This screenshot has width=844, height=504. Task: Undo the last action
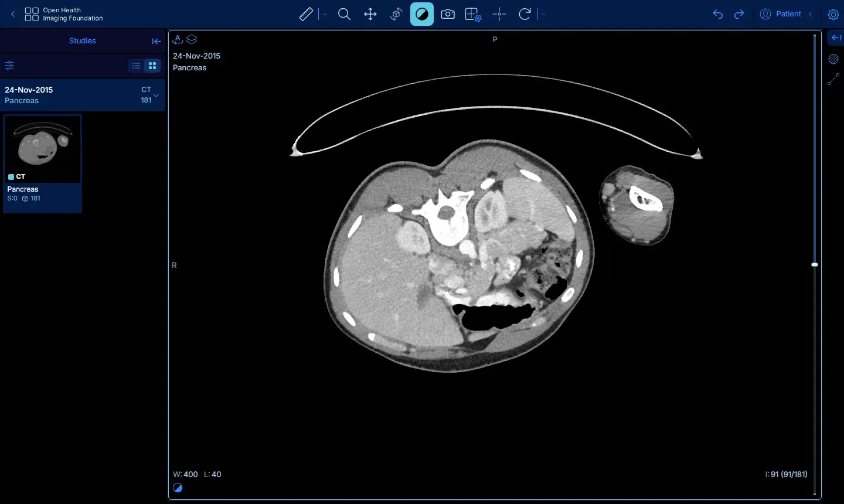(718, 14)
